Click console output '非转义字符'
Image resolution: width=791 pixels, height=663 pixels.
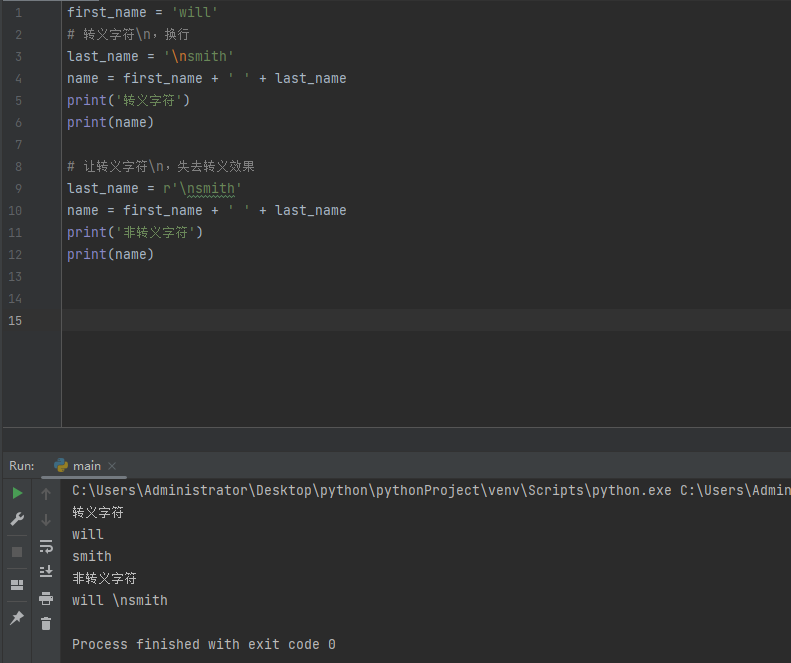[104, 578]
